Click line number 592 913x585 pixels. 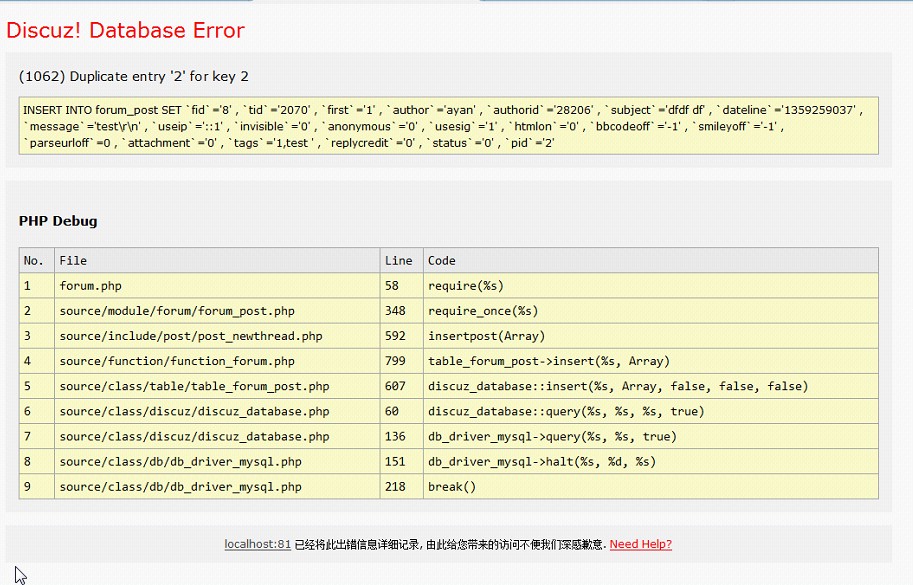tap(402, 336)
